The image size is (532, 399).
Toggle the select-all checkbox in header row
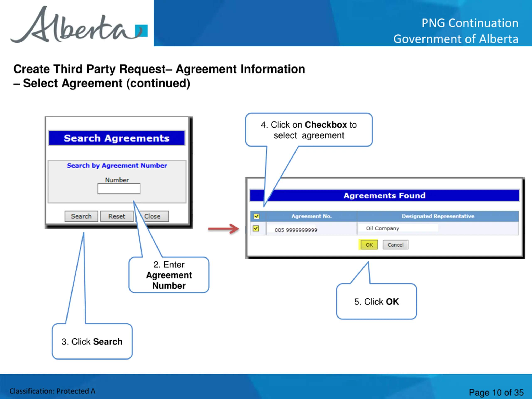point(257,216)
